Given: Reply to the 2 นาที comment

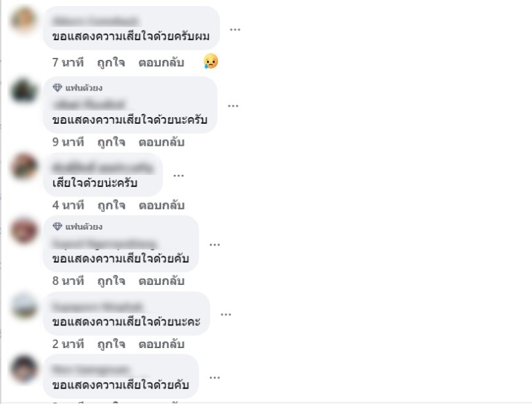Looking at the screenshot, I should tap(162, 344).
